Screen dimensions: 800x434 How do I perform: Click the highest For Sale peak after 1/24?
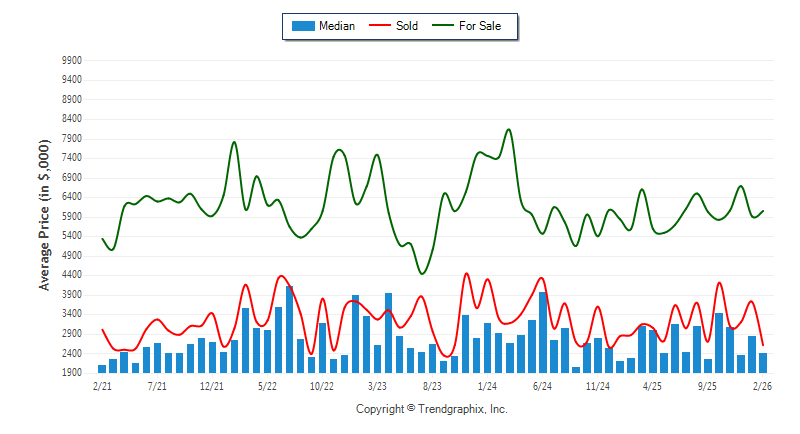[509, 130]
